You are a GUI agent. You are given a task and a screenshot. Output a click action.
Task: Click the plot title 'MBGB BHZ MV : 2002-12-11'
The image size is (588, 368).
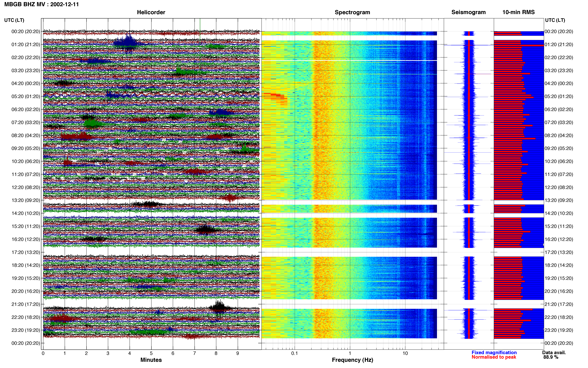[42, 4]
